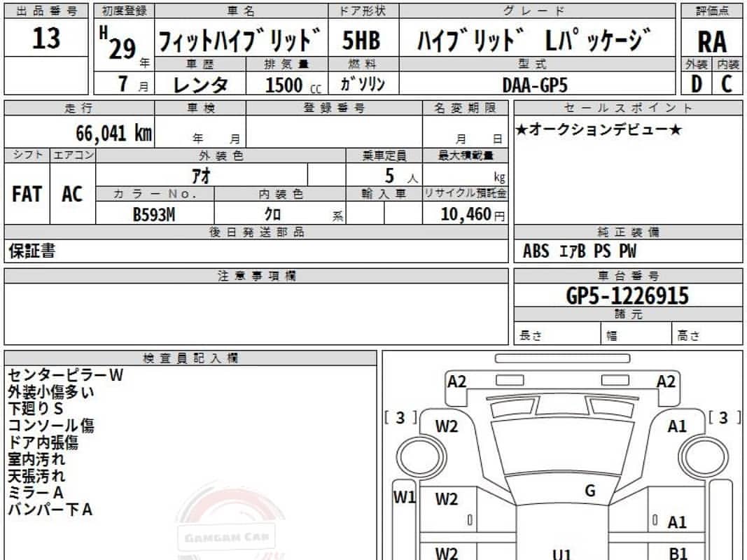This screenshot has width=747, height=560.
Task: Select the 車台番号 header
Action: pyautogui.click(x=628, y=276)
